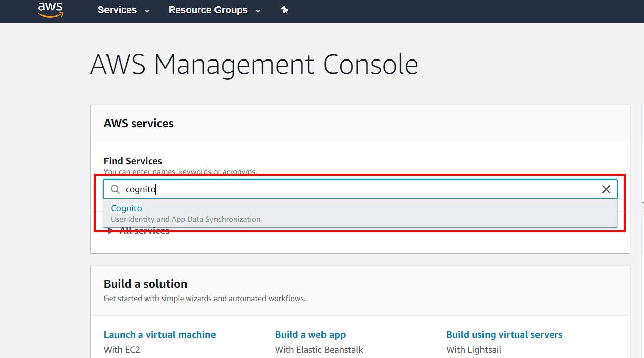Viewport: 644px width, 358px height.
Task: Click the chevron beside Resource Groups
Action: point(258,10)
